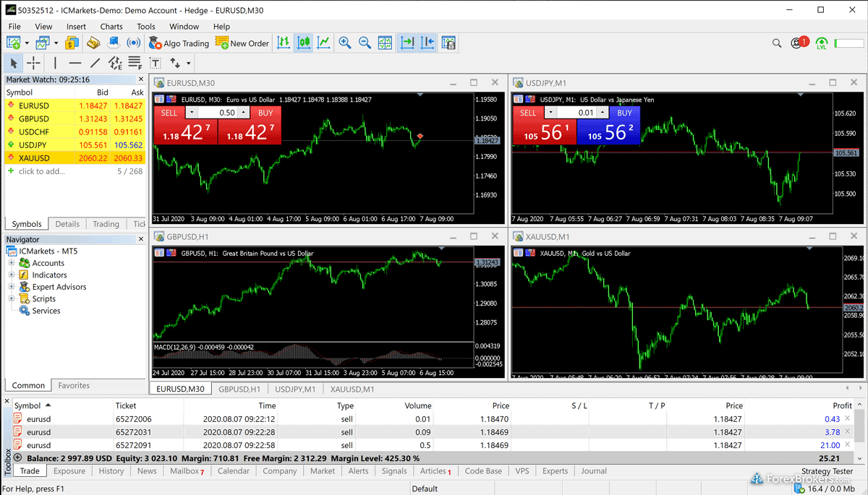The image size is (868, 495).
Task: Switch to GBPUSD,H1 chart tab
Action: click(239, 389)
